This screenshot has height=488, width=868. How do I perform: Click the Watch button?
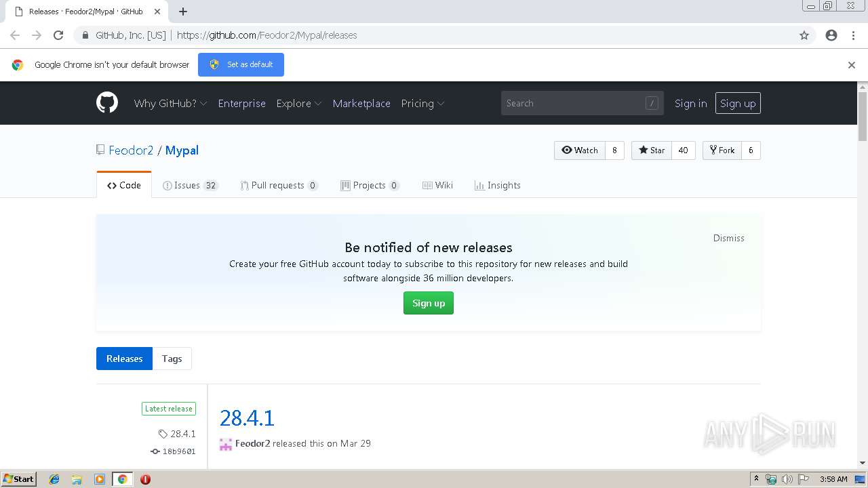point(580,150)
